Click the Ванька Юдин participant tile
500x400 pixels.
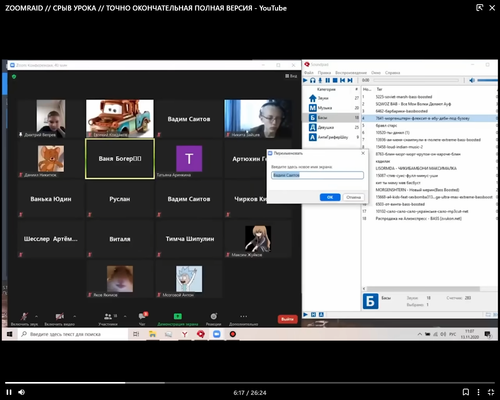(51, 199)
